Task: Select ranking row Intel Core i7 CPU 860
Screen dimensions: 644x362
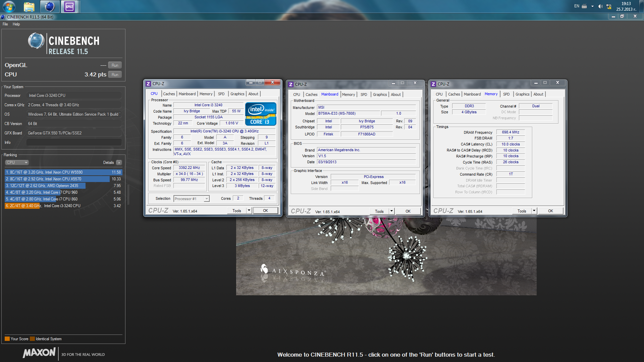Action: coord(63,199)
